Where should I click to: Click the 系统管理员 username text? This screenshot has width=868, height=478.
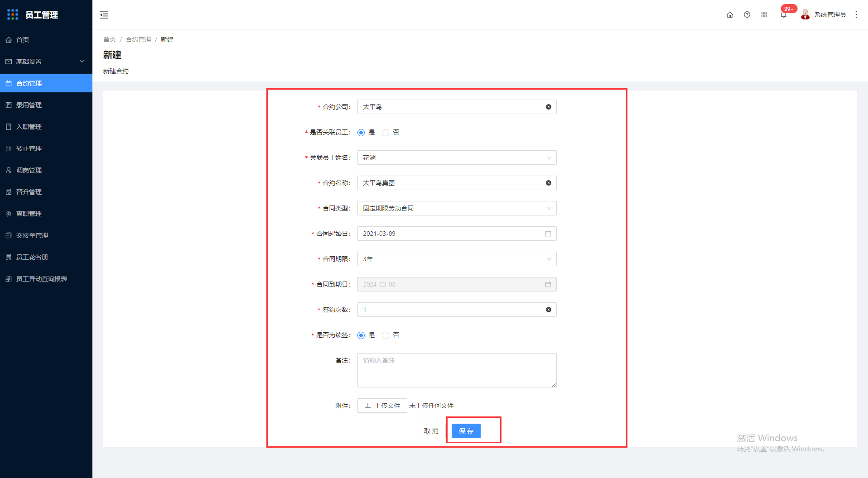[x=830, y=14]
